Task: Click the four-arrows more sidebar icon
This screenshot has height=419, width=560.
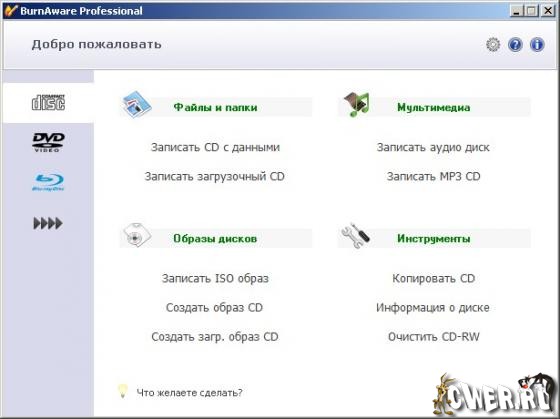Action: (x=48, y=223)
